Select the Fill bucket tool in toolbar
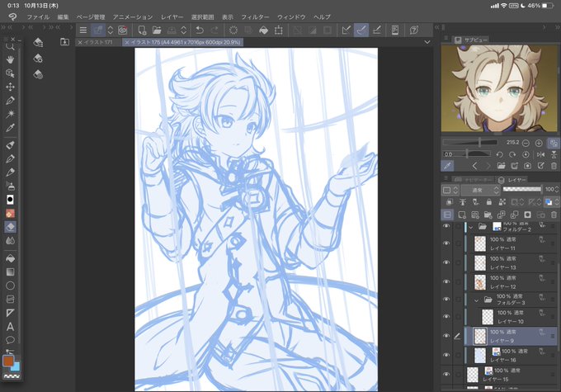 [x=10, y=258]
